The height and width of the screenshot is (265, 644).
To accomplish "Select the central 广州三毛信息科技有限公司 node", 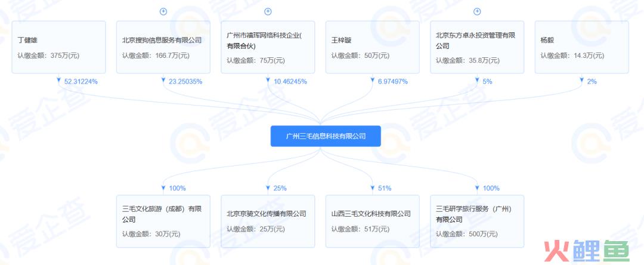I will click(x=326, y=136).
